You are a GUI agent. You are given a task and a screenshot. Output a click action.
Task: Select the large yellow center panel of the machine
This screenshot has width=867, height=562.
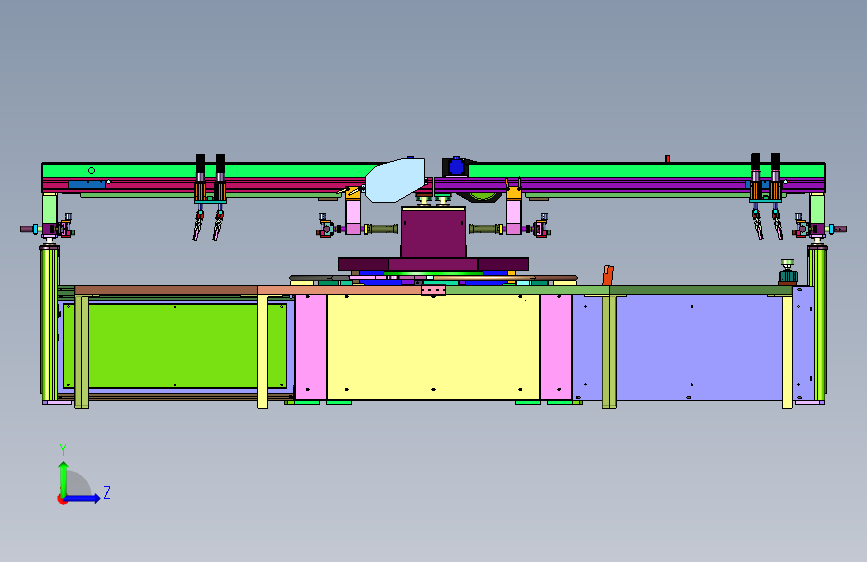tap(433, 347)
